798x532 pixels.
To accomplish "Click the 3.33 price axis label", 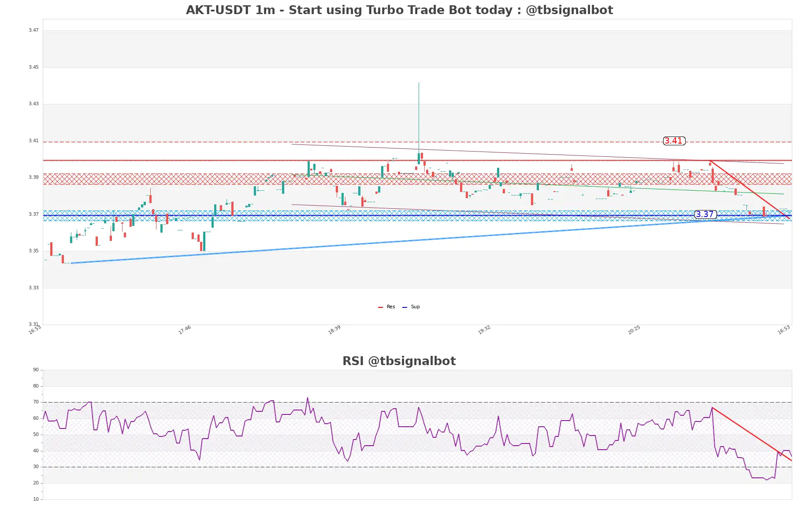I will pyautogui.click(x=33, y=288).
